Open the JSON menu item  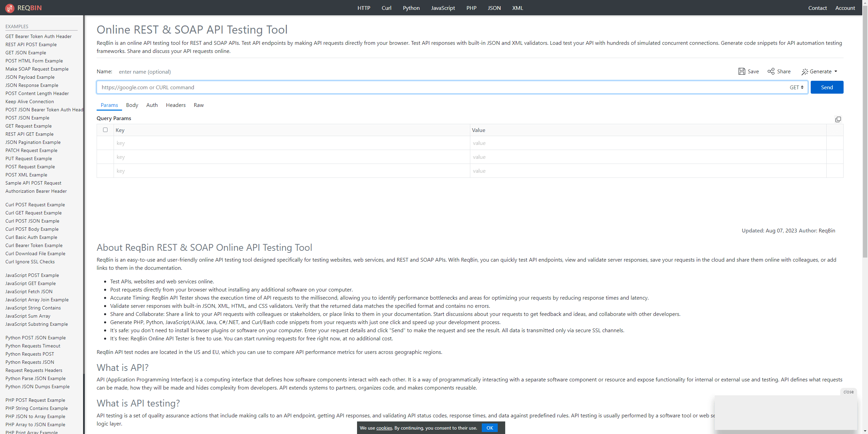(x=494, y=8)
